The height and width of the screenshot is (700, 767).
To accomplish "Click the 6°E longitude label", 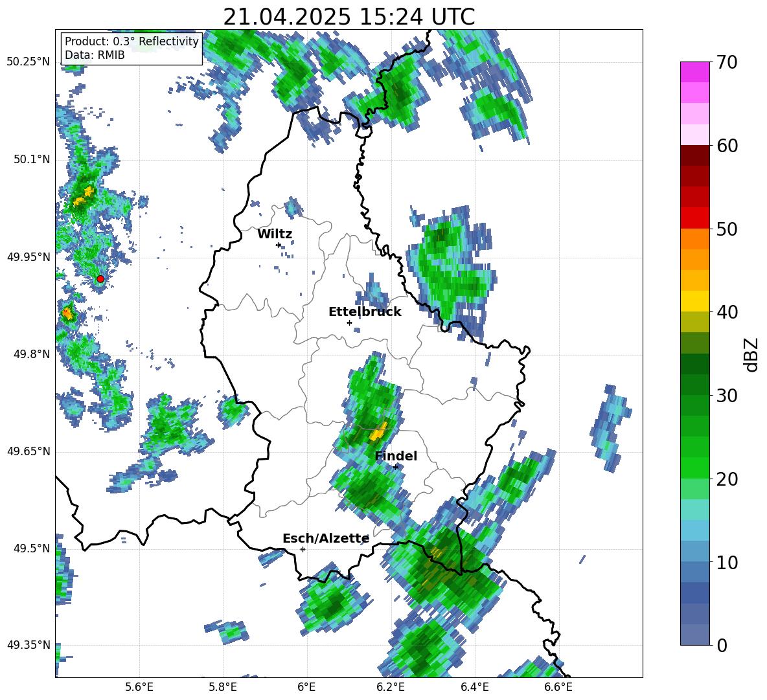I will click(306, 687).
